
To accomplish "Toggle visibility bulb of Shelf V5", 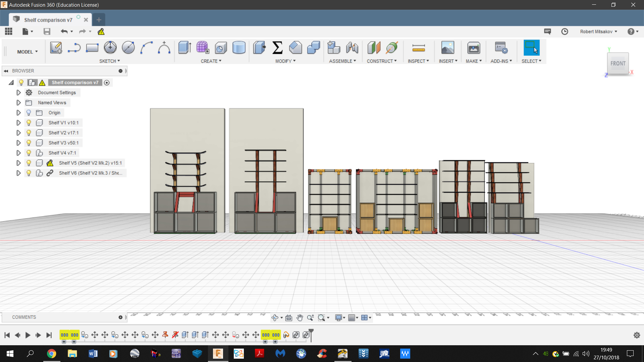I will tap(29, 163).
